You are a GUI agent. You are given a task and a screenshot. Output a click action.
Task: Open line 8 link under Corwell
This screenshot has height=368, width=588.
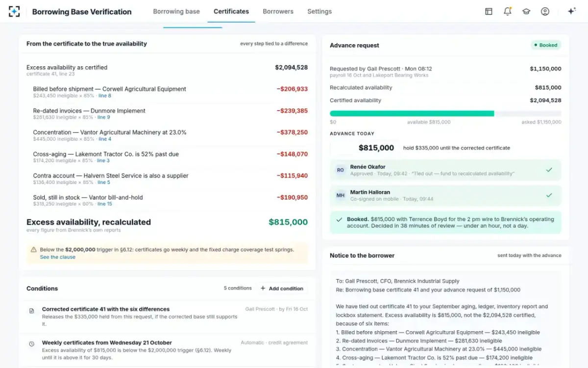(x=104, y=96)
